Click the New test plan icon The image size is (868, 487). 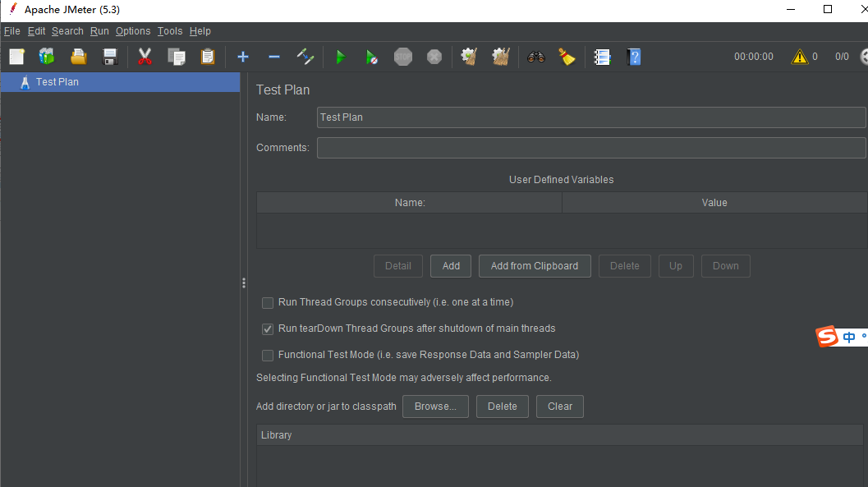(x=16, y=57)
